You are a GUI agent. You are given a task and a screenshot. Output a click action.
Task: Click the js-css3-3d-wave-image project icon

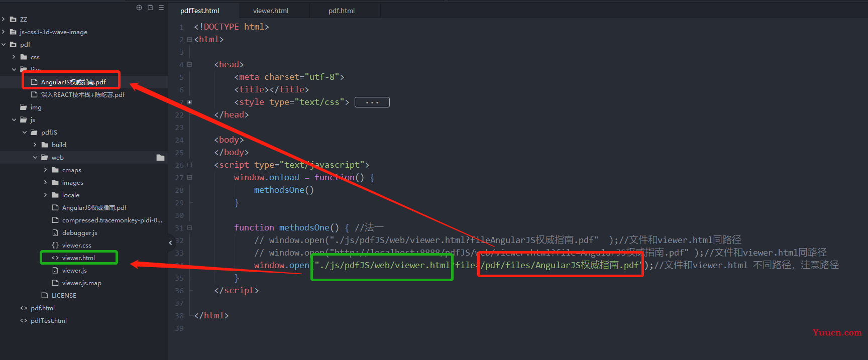pyautogui.click(x=13, y=32)
